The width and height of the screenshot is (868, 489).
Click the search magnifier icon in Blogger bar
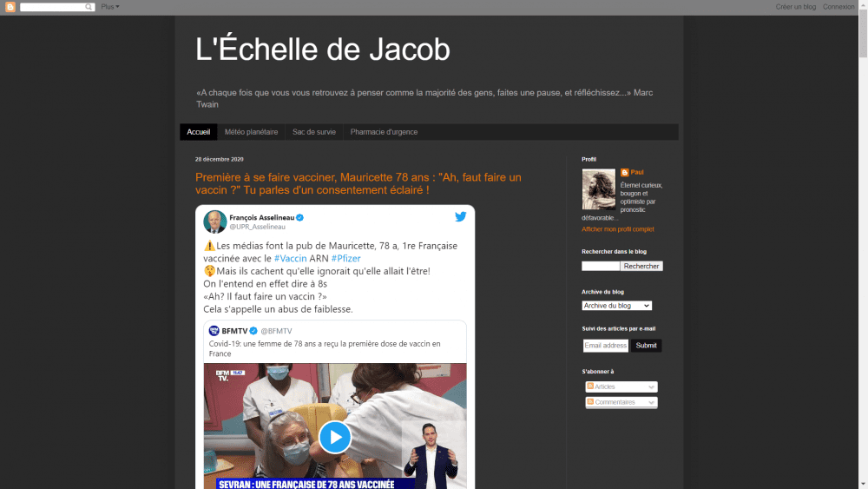point(89,7)
